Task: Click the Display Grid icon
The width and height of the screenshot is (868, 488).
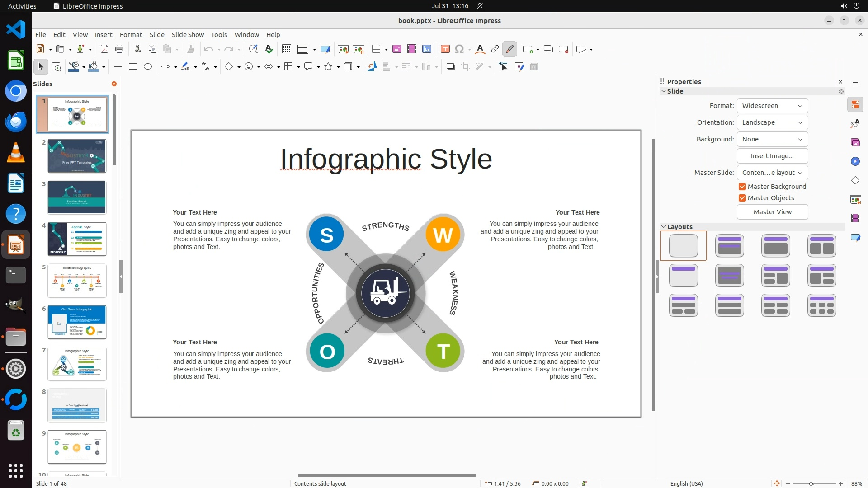Action: coord(287,49)
